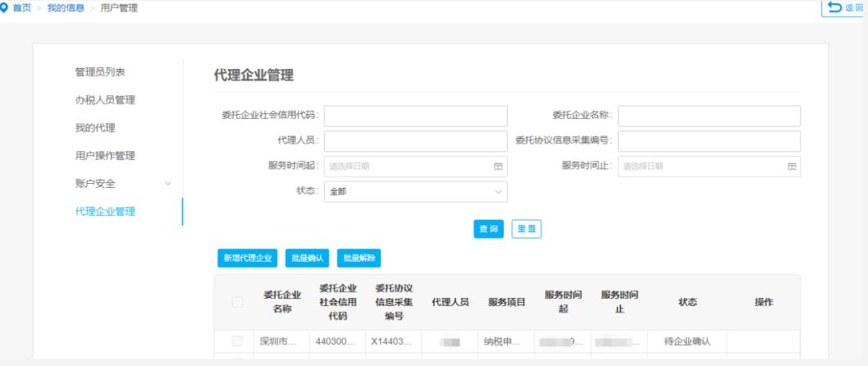Open the 状态 dropdown showing 全部
This screenshot has height=366, width=868.
415,191
